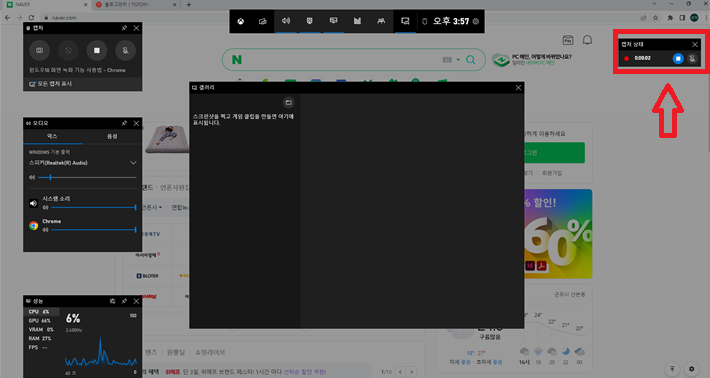
Task: Click the green Naver N logo
Action: click(x=237, y=60)
